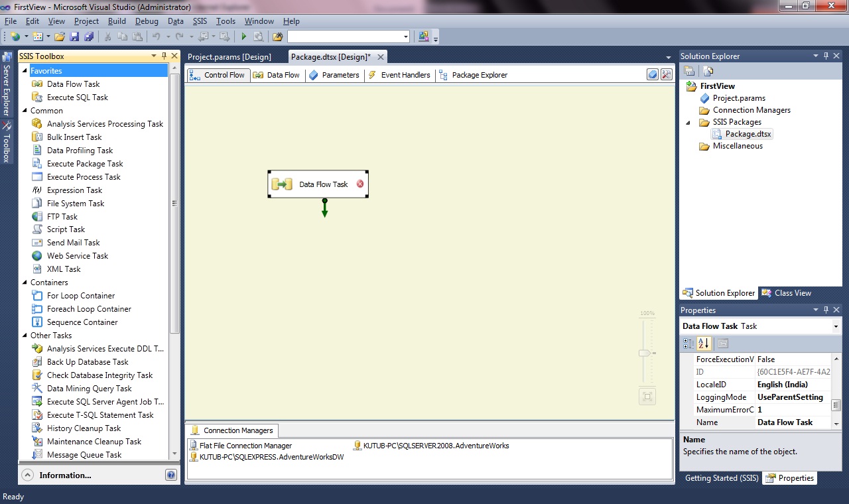Open the Parameters designer tab

pyautogui.click(x=334, y=75)
